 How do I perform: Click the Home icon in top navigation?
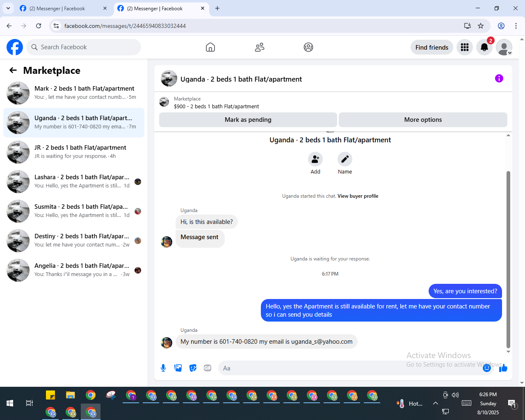(210, 47)
